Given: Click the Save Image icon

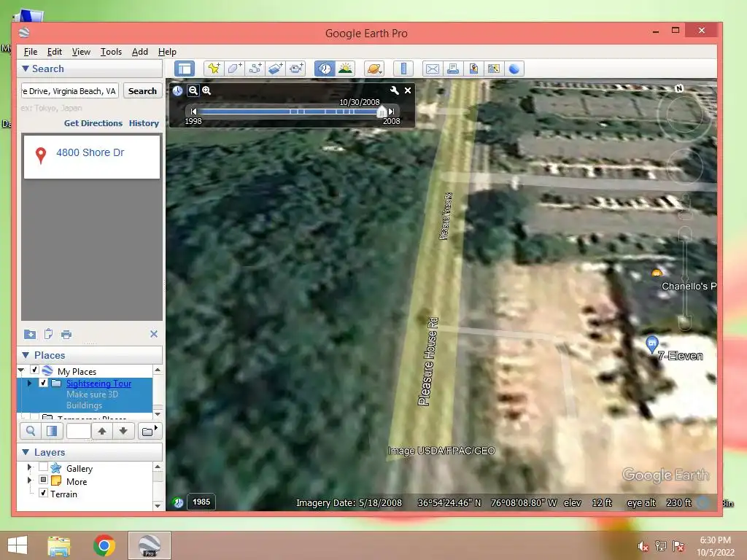Looking at the screenshot, I should (x=473, y=69).
